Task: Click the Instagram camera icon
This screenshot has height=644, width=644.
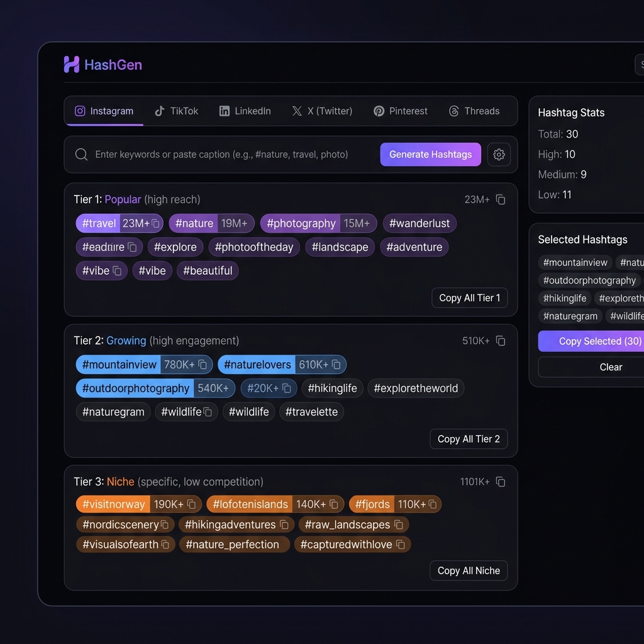Action: coord(80,111)
